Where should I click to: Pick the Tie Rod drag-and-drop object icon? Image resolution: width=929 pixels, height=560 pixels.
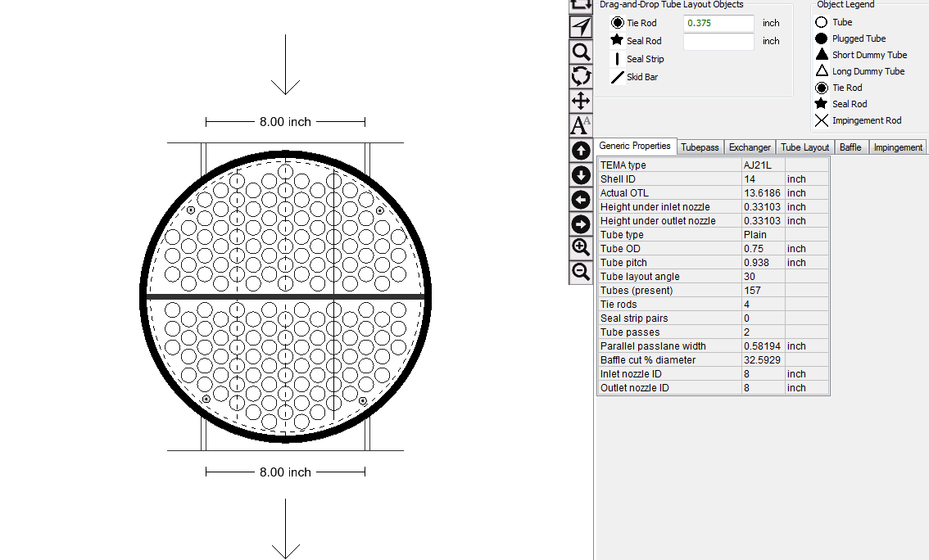point(618,22)
